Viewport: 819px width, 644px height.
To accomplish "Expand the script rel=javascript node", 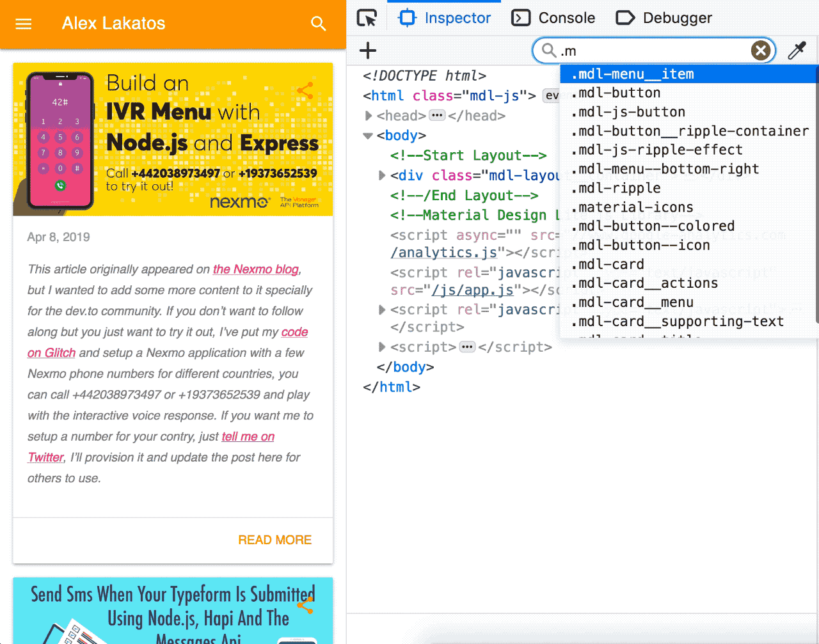I will [x=382, y=310].
